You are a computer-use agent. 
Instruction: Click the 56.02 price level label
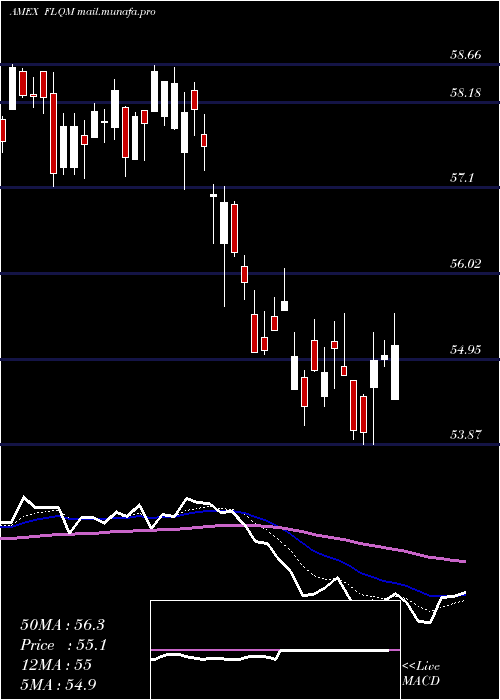click(x=465, y=264)
